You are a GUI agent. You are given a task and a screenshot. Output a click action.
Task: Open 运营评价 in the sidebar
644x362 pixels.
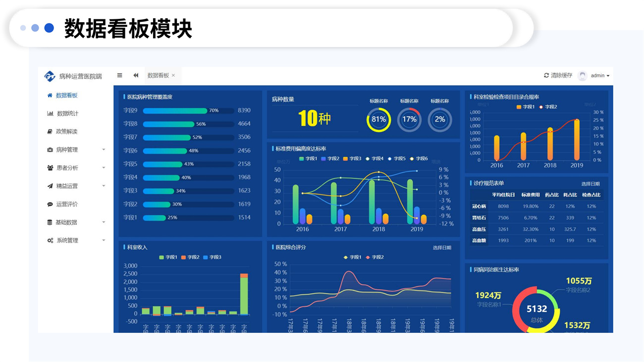(66, 204)
